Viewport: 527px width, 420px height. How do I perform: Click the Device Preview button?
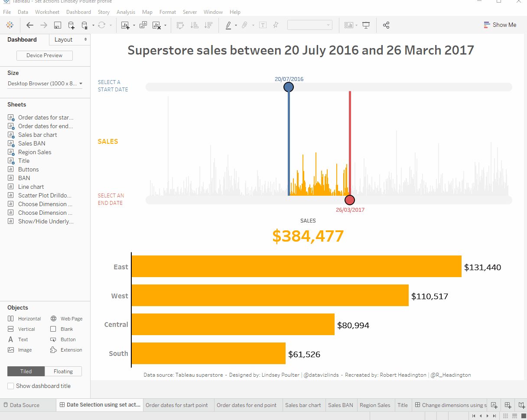pyautogui.click(x=44, y=55)
